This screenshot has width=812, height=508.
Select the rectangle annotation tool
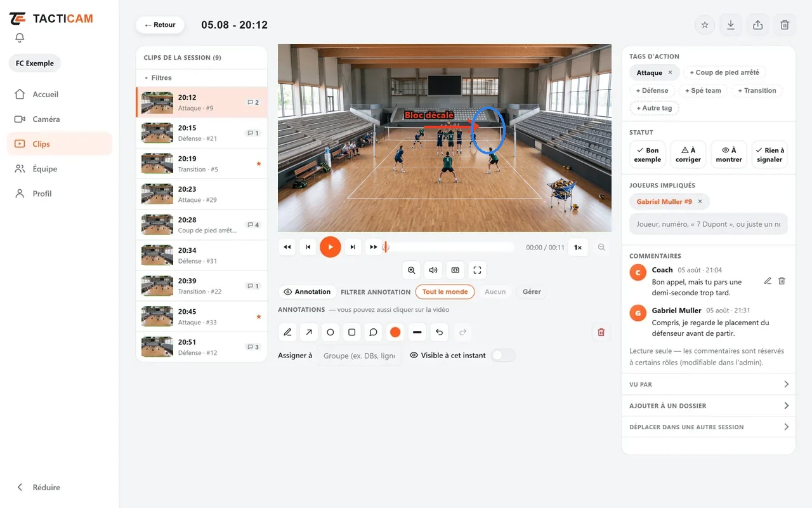point(352,332)
